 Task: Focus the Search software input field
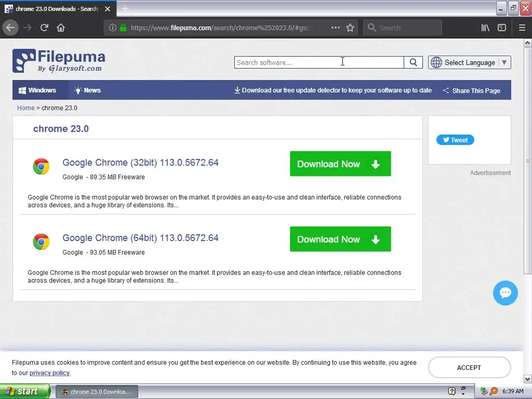tap(319, 62)
